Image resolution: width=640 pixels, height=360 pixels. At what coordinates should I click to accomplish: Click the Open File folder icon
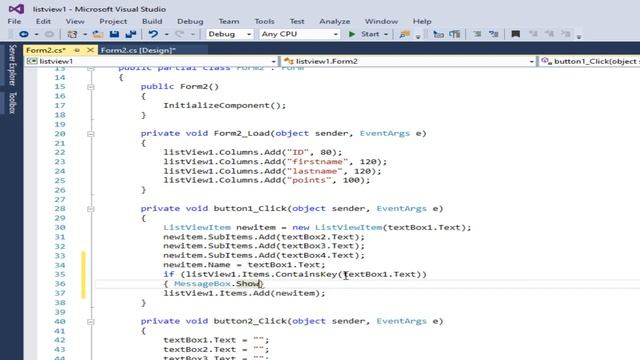pos(98,34)
